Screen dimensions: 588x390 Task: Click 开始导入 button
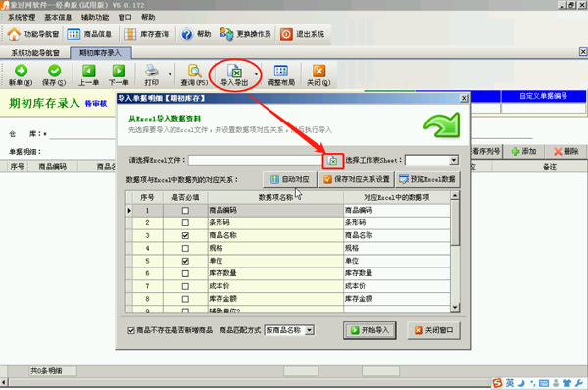pyautogui.click(x=369, y=330)
